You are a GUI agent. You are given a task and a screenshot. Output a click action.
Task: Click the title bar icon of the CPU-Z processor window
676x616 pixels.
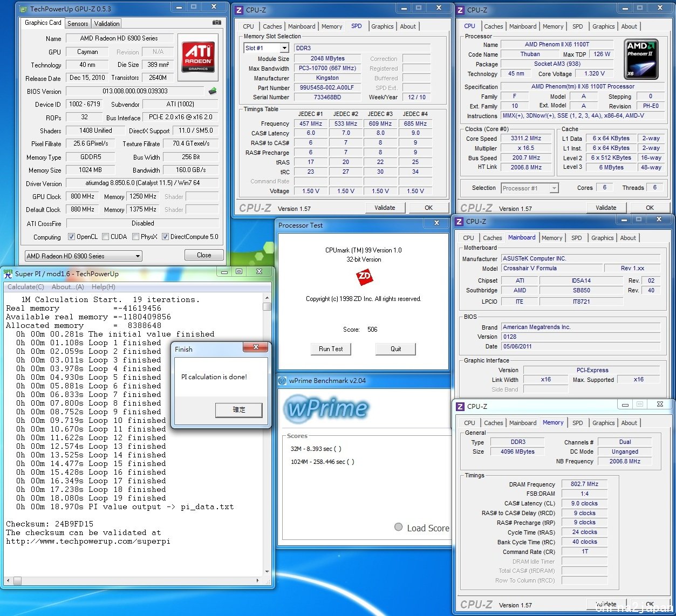pos(460,10)
